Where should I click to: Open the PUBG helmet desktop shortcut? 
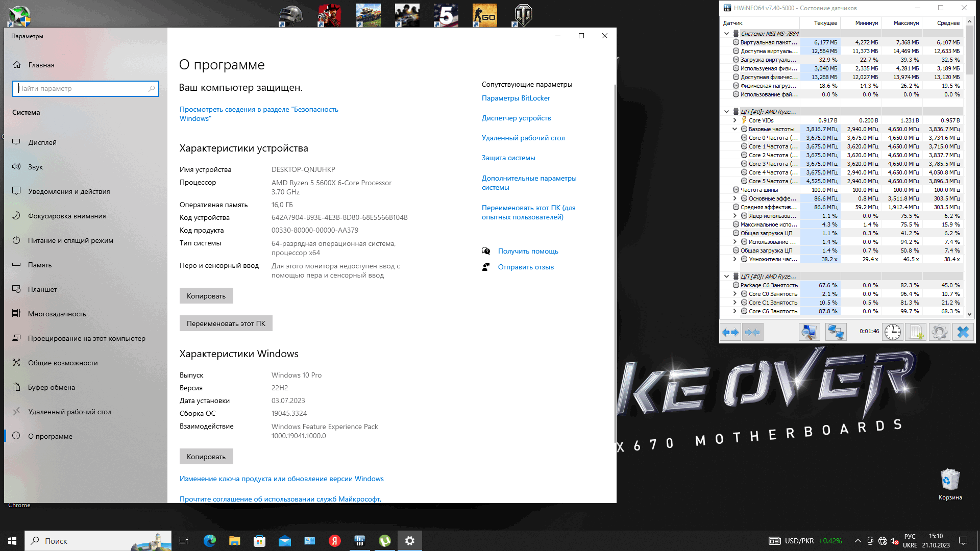tap(291, 15)
